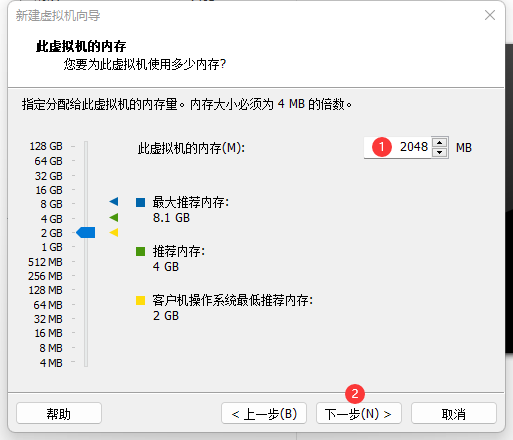Click green 推荐内存 legend square
The image size is (513, 440).
(140, 251)
